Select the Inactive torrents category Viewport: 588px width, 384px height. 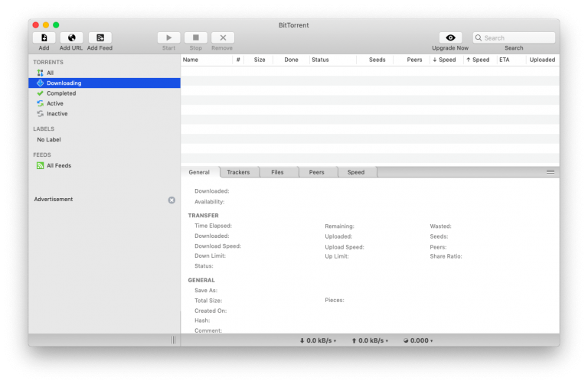[x=104, y=113]
